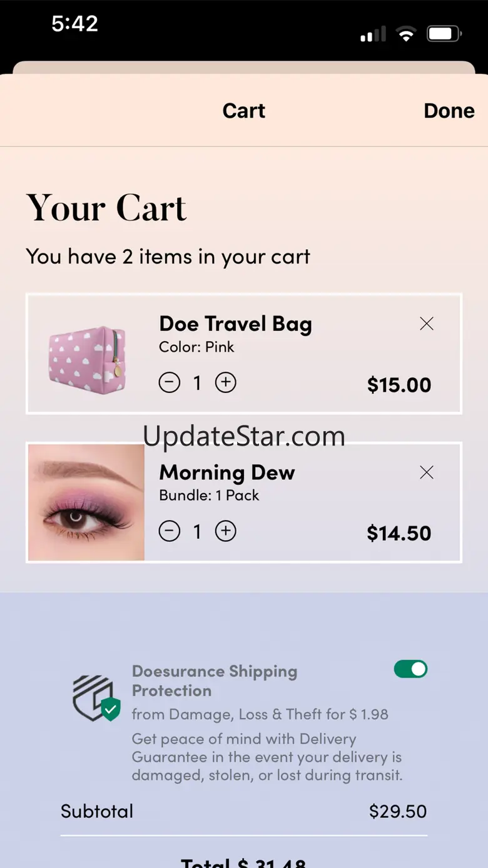This screenshot has width=488, height=868.
Task: Tap the shipping protection shield icon
Action: (x=96, y=698)
